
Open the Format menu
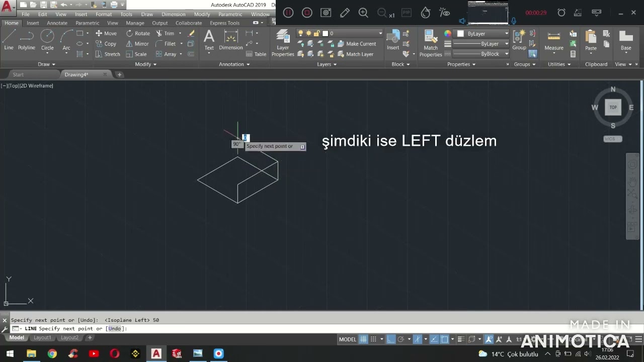(104, 15)
